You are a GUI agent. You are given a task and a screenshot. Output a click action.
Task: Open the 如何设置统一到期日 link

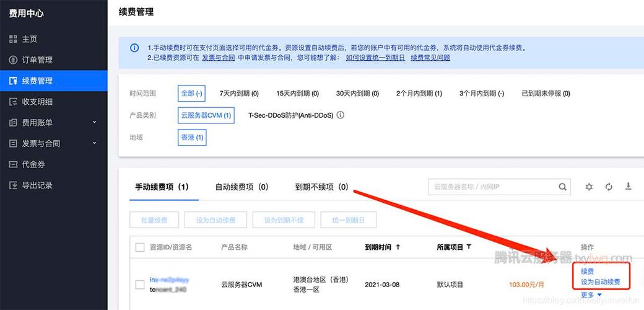pos(375,58)
